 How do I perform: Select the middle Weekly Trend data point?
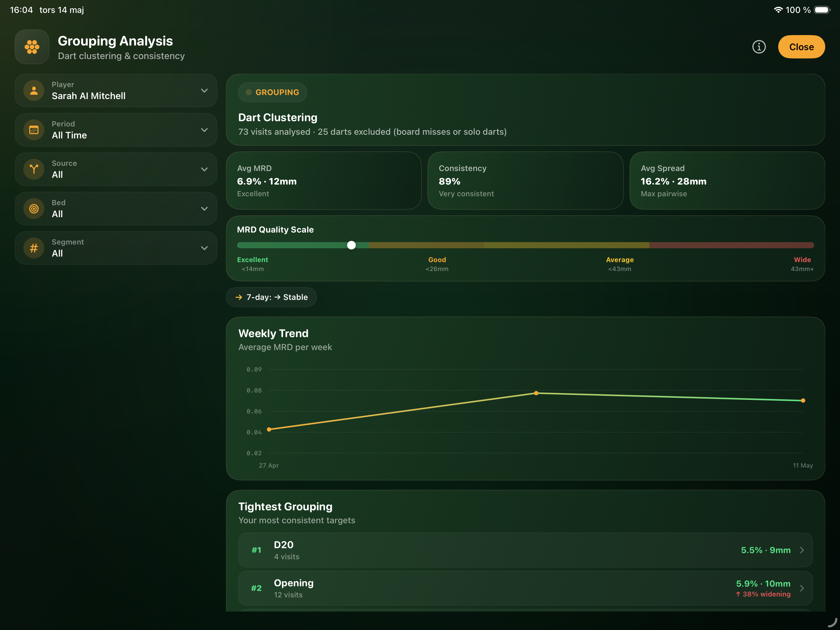[536, 393]
